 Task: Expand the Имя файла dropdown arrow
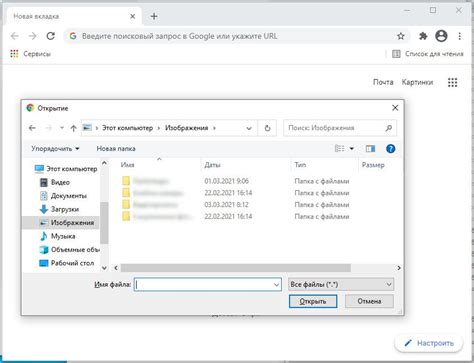(x=276, y=285)
